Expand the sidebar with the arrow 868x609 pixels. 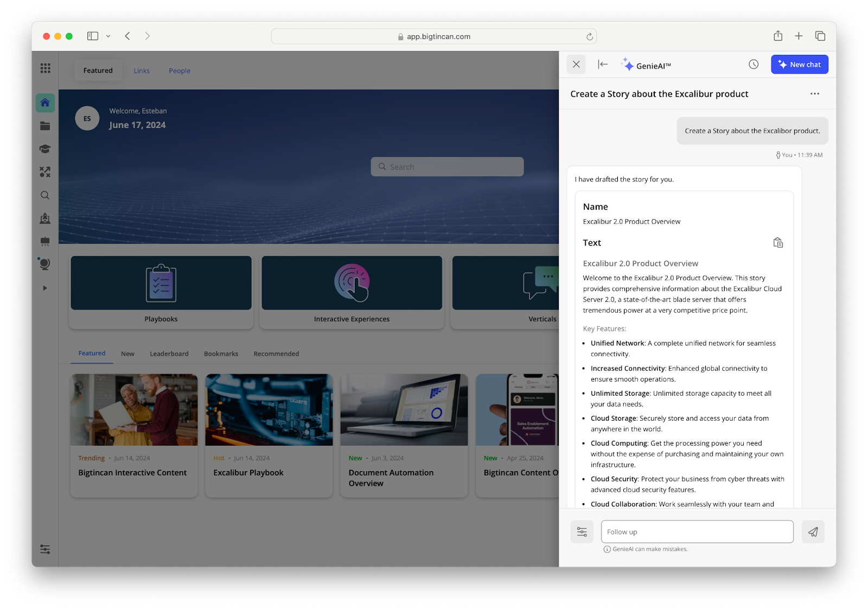tap(45, 288)
